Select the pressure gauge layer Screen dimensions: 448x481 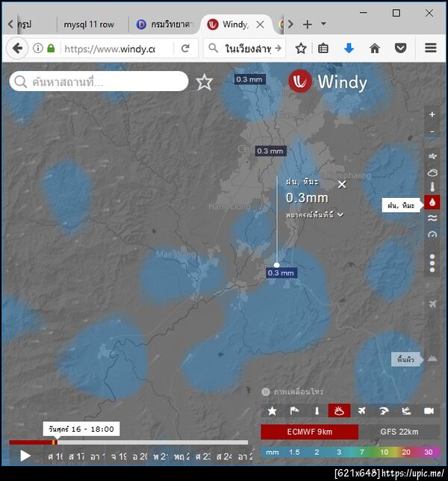[432, 235]
